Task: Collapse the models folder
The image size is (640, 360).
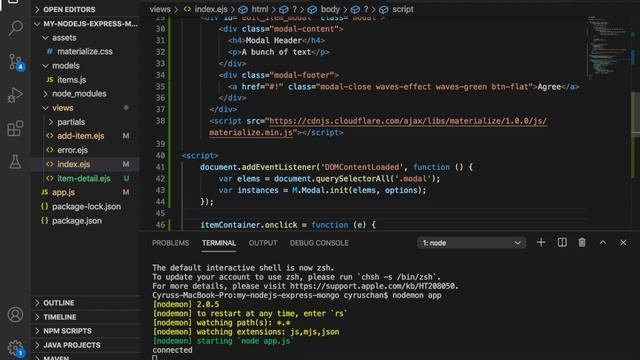Action: [86, 65]
